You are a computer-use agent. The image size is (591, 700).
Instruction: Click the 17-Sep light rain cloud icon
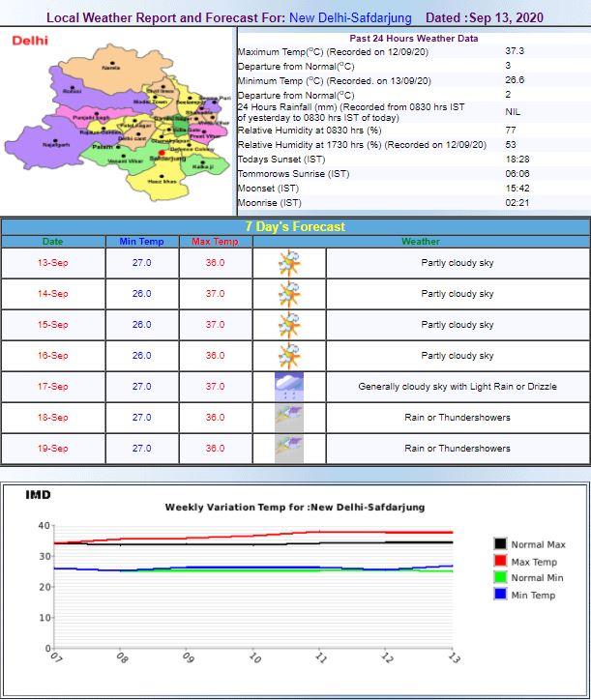pyautogui.click(x=289, y=387)
